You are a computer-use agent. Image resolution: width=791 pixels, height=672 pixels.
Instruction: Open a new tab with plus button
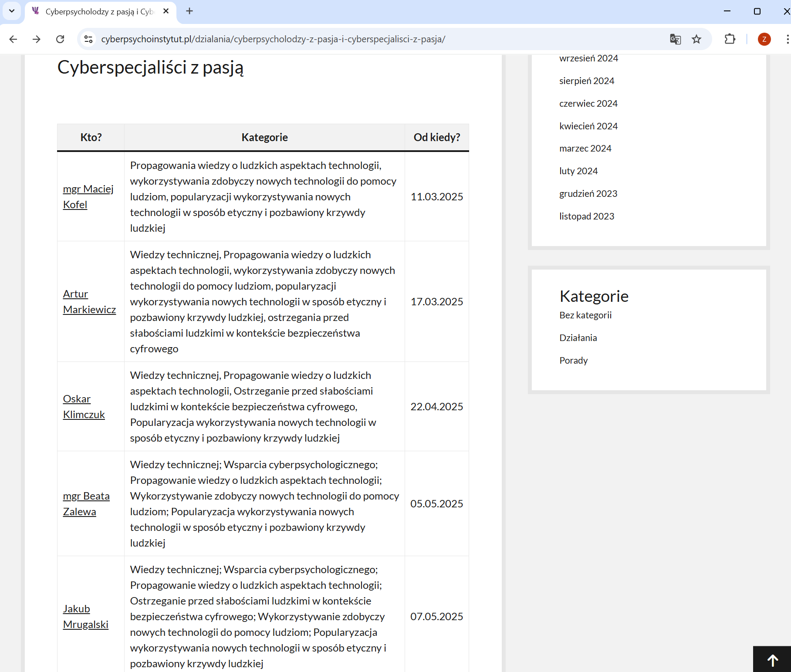(x=189, y=11)
